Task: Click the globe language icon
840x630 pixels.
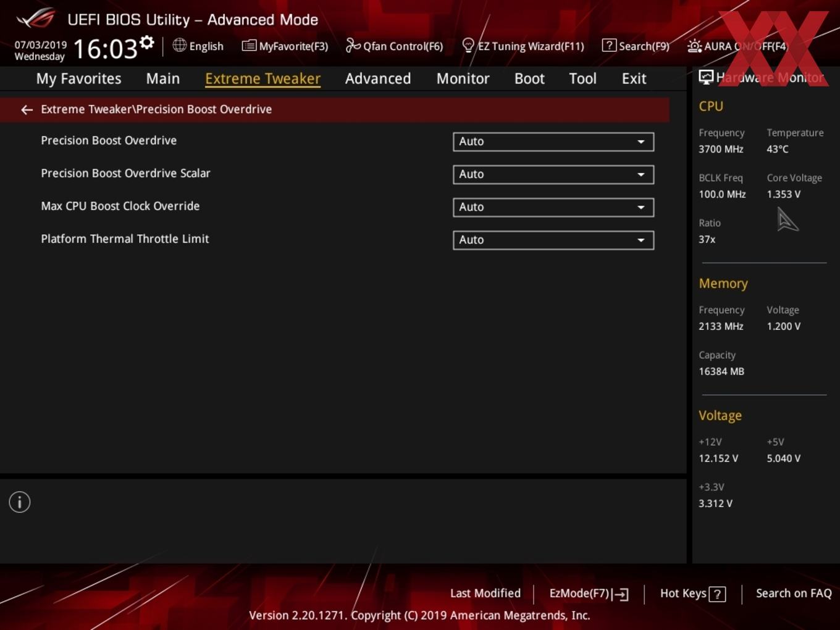Action: (179, 45)
